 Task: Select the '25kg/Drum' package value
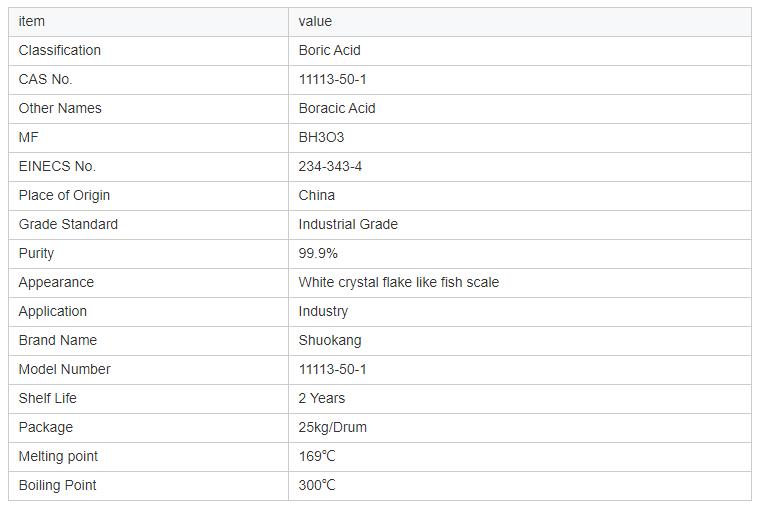pos(332,427)
